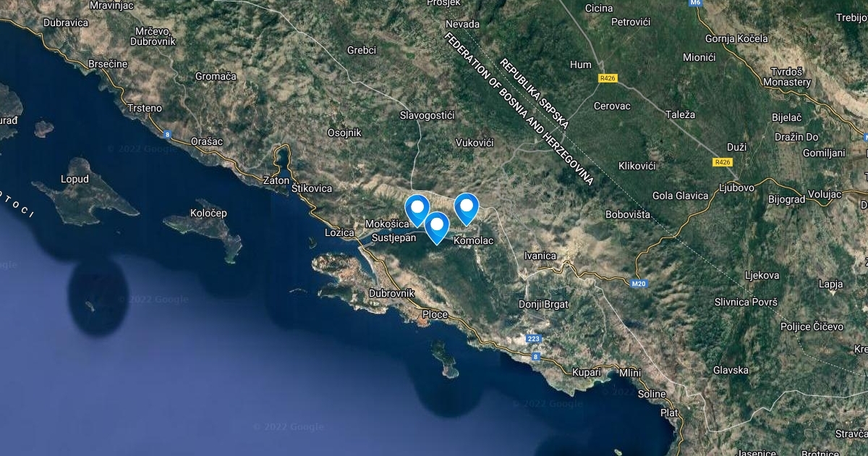
Task: Click the M20 road shield
Action: (637, 284)
